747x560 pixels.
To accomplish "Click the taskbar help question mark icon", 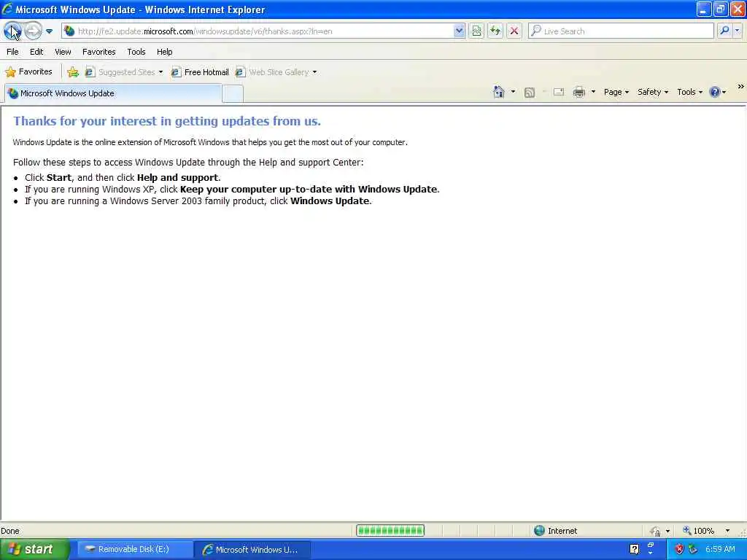I will coord(634,550).
